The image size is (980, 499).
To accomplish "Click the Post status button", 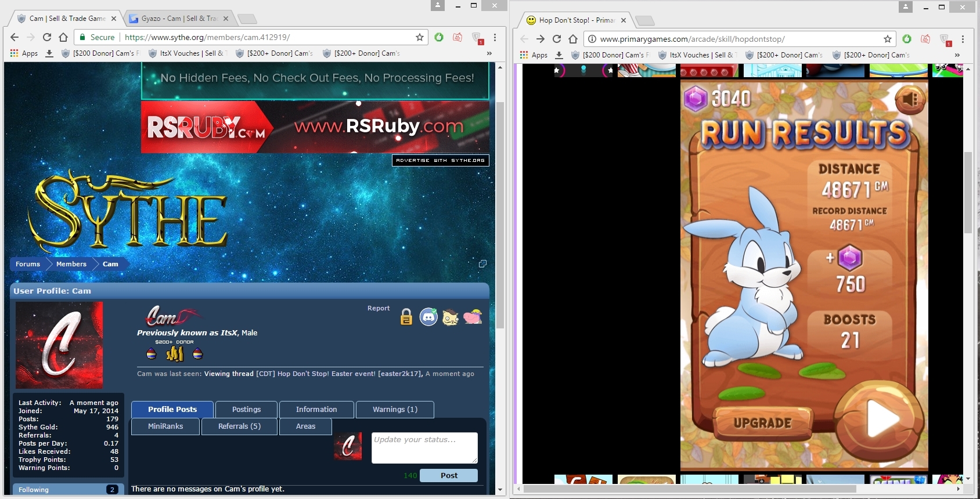I will point(449,475).
